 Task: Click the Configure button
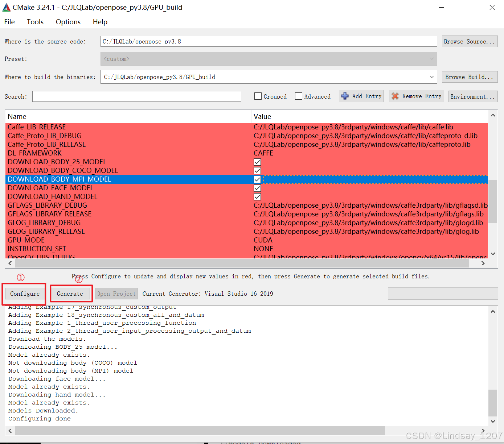(x=25, y=294)
